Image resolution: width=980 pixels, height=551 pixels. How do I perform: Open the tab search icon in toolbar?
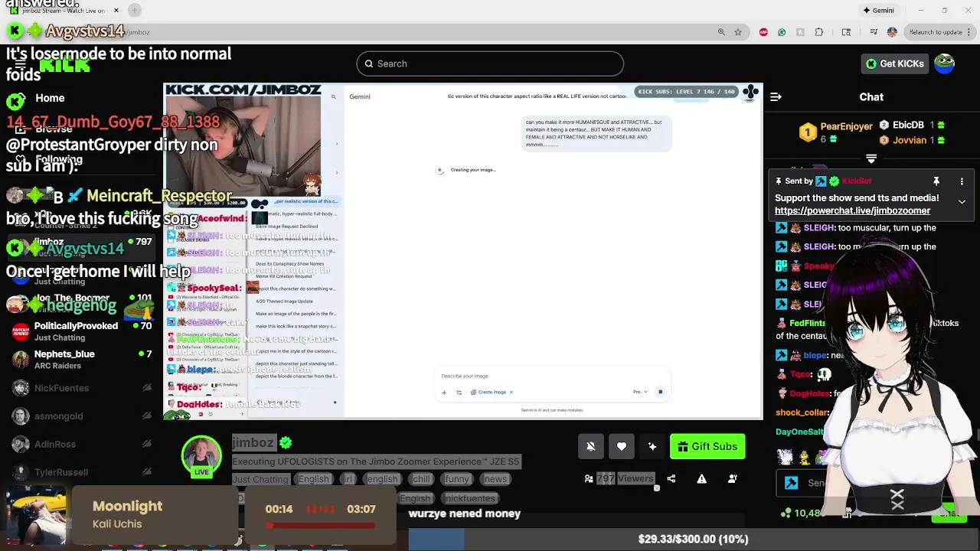(846, 32)
